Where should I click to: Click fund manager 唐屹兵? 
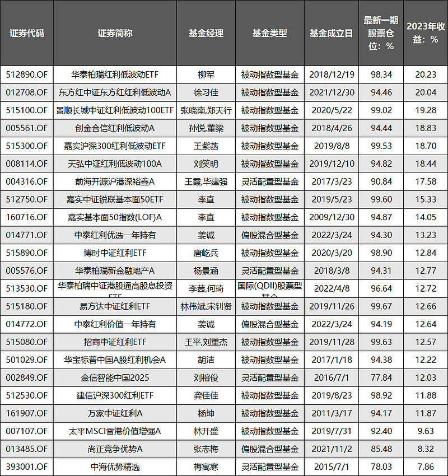(206, 253)
